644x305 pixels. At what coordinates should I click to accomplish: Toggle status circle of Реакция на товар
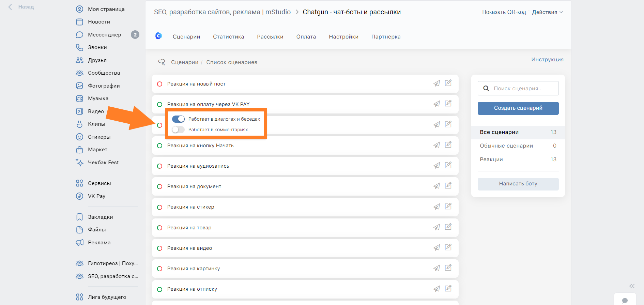[159, 228]
